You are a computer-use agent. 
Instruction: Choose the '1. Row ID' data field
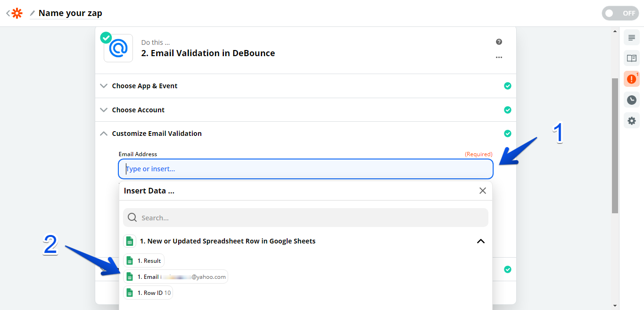(148, 293)
